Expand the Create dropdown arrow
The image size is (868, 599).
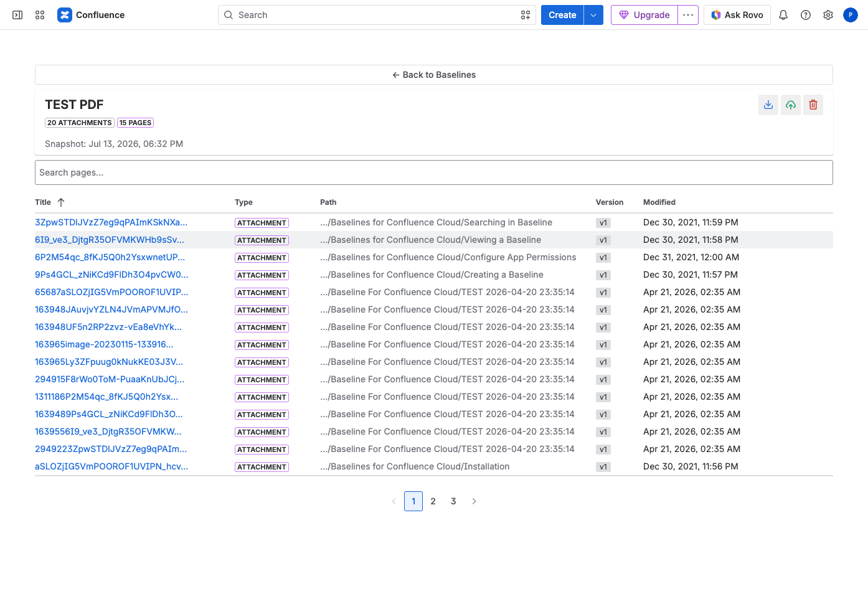593,15
